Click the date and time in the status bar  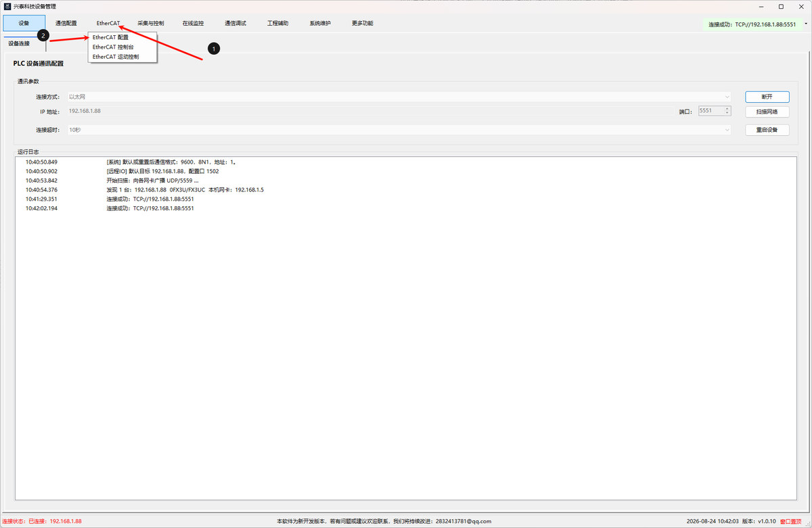[711, 521]
